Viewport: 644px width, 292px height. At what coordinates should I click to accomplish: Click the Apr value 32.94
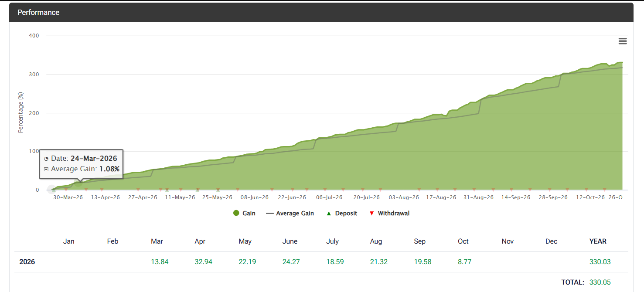tap(203, 262)
